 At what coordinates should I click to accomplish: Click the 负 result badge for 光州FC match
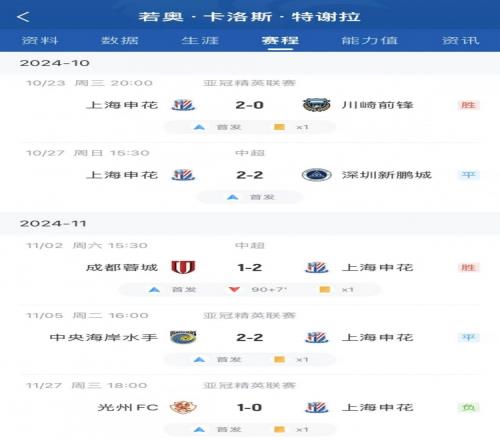tap(468, 407)
